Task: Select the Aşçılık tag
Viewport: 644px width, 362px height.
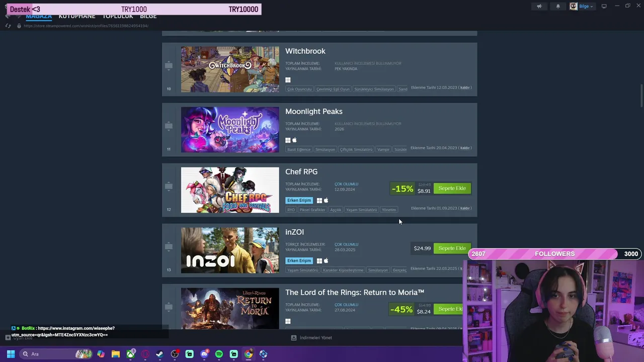Action: [x=336, y=210]
